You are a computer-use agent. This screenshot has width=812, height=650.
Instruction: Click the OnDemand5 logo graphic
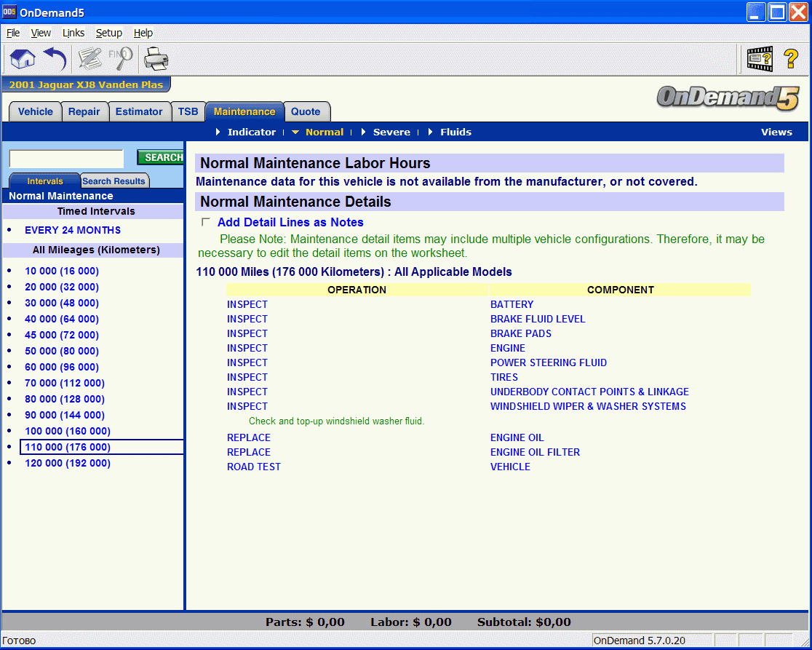pyautogui.click(x=728, y=96)
